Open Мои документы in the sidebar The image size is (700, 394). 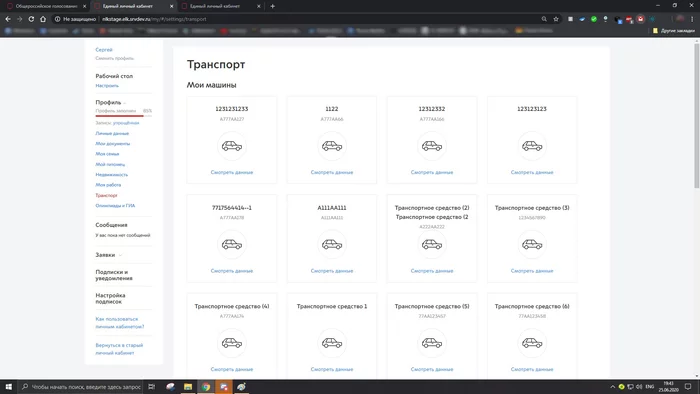(x=112, y=144)
